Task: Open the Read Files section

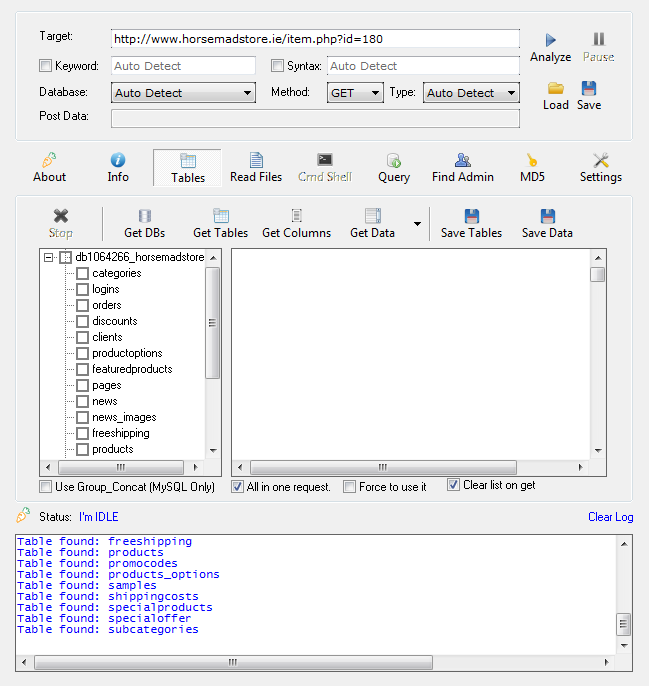Action: click(256, 168)
